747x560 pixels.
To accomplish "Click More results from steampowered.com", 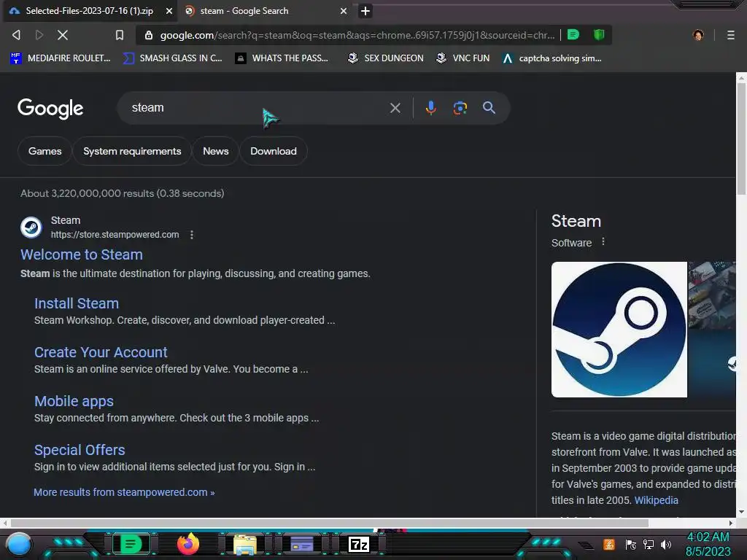I will [124, 492].
